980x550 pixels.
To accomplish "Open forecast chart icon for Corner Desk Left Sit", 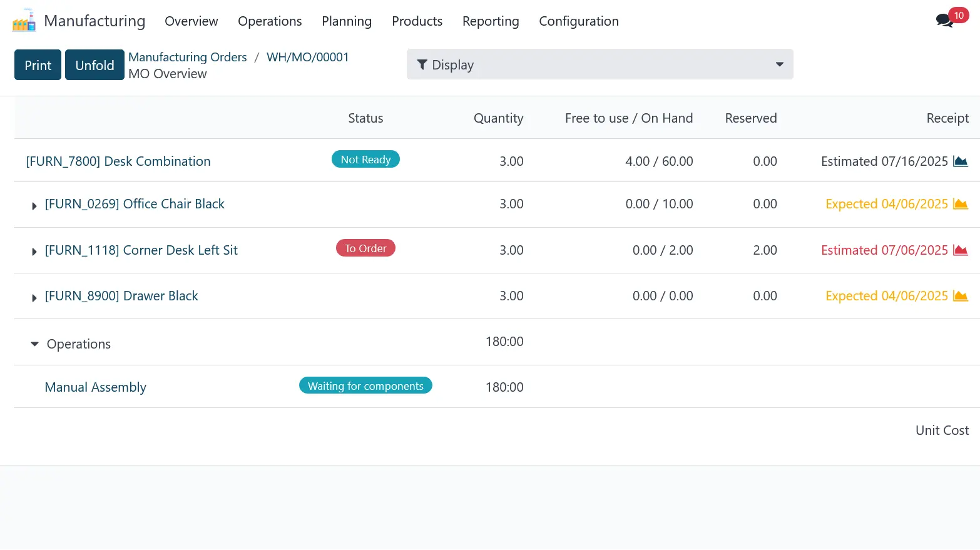I will tap(960, 250).
